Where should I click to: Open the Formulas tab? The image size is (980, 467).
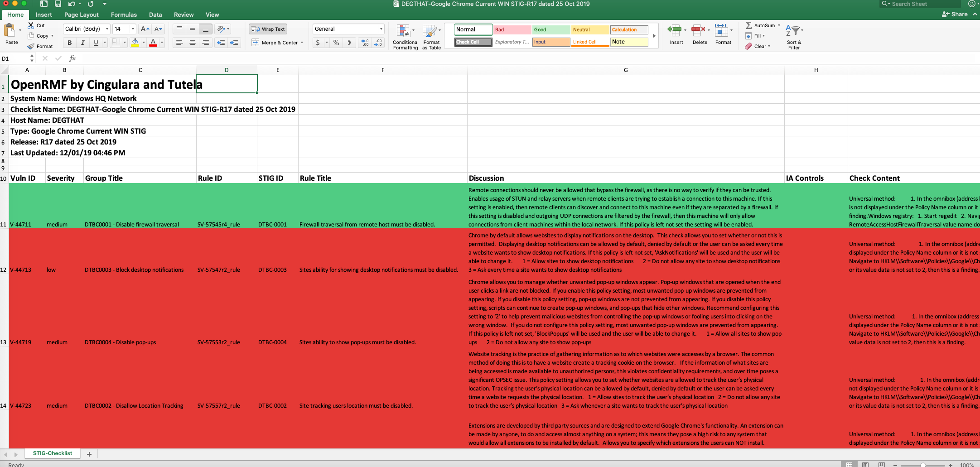pyautogui.click(x=124, y=14)
